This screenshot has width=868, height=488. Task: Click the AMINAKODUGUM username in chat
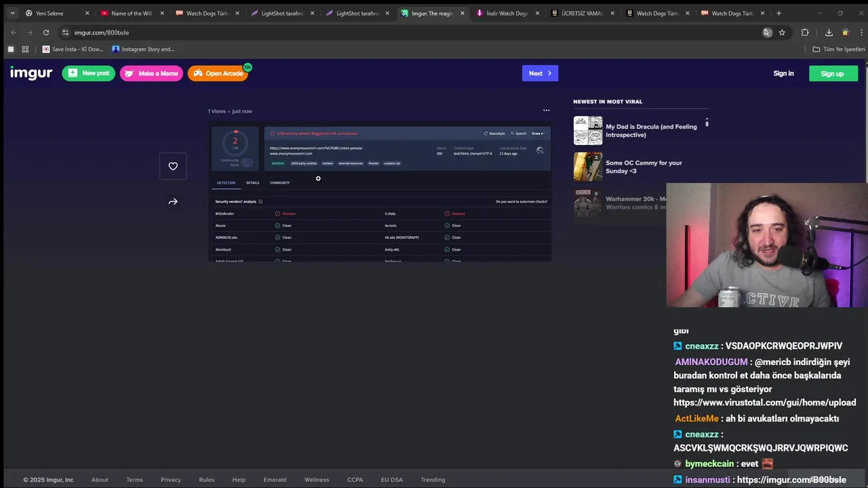click(711, 362)
